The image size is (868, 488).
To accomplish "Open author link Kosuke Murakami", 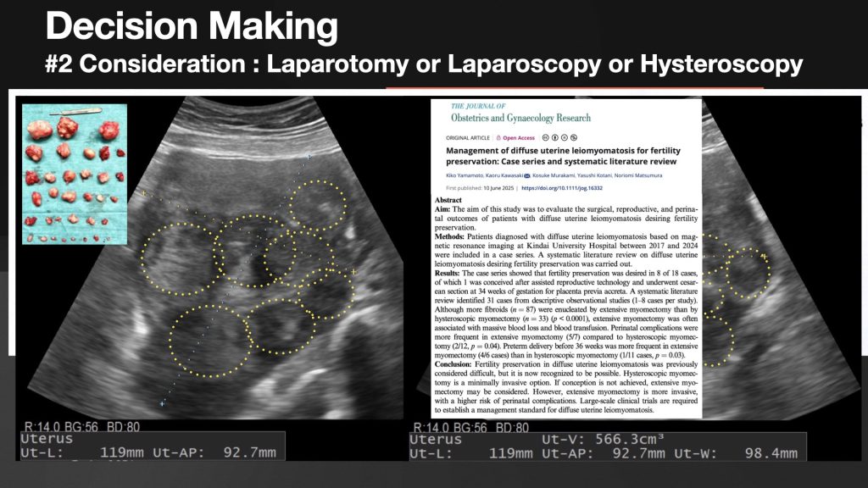I will pyautogui.click(x=554, y=175).
